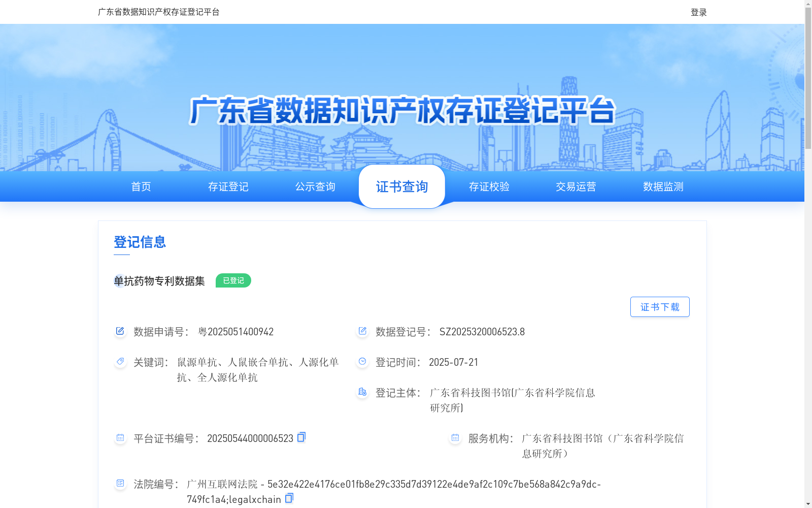Click the 登录 link in header
This screenshot has height=508, width=812.
pos(699,12)
